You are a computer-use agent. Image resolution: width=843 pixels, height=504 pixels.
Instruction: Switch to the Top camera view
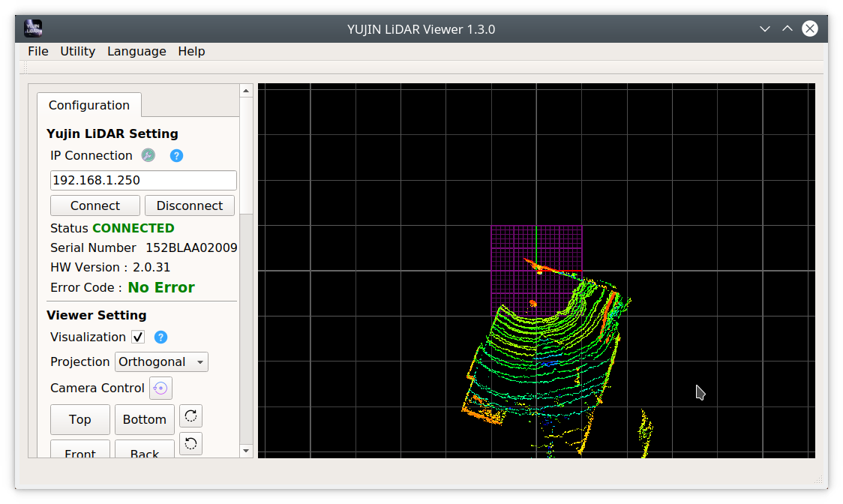(x=80, y=419)
